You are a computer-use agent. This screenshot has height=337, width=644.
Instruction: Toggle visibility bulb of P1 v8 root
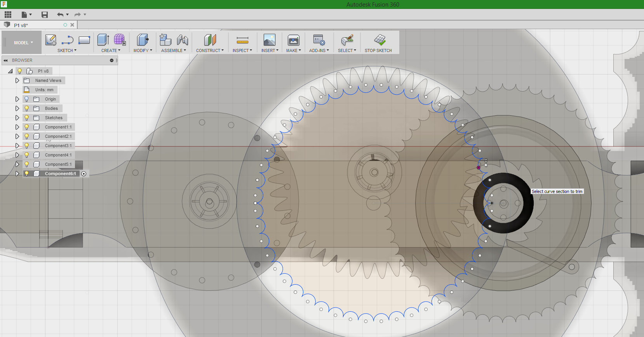[19, 71]
